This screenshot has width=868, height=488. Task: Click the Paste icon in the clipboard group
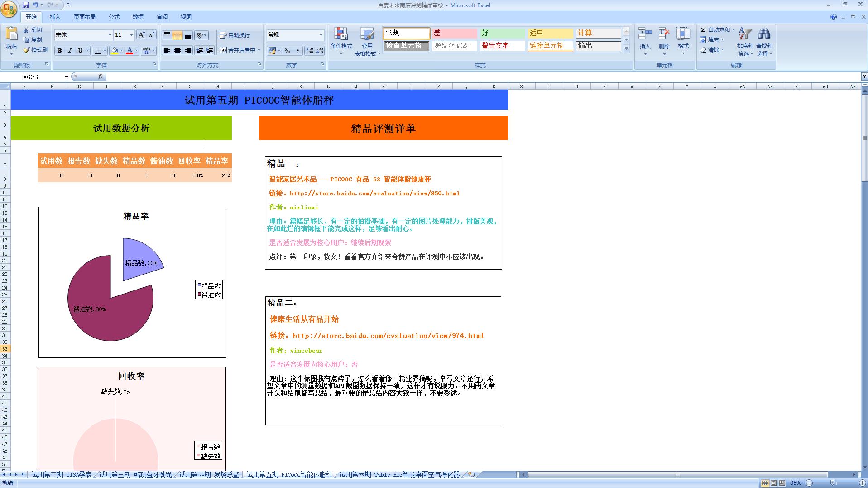[x=11, y=35]
